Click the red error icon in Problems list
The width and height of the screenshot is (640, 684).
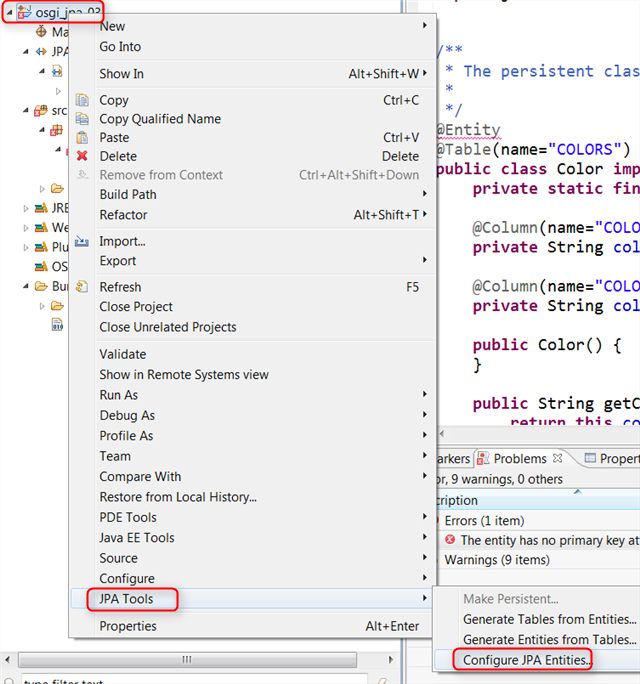(x=450, y=540)
